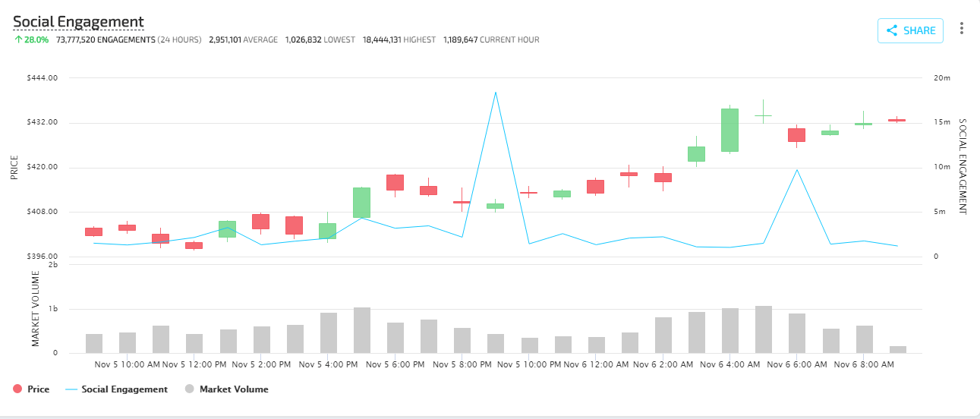Hide the Social Engagement series via legend label
Viewport: 980px width, 419px height.
pos(124,389)
